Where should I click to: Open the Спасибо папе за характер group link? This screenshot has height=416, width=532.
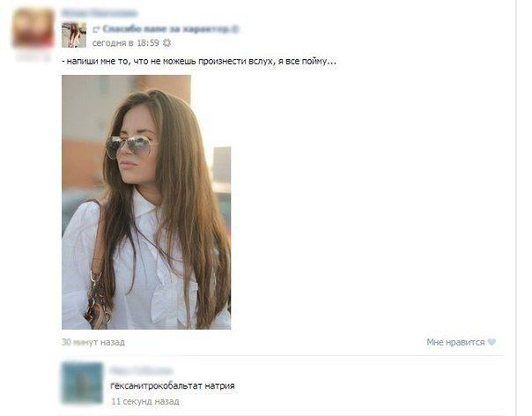tap(171, 29)
